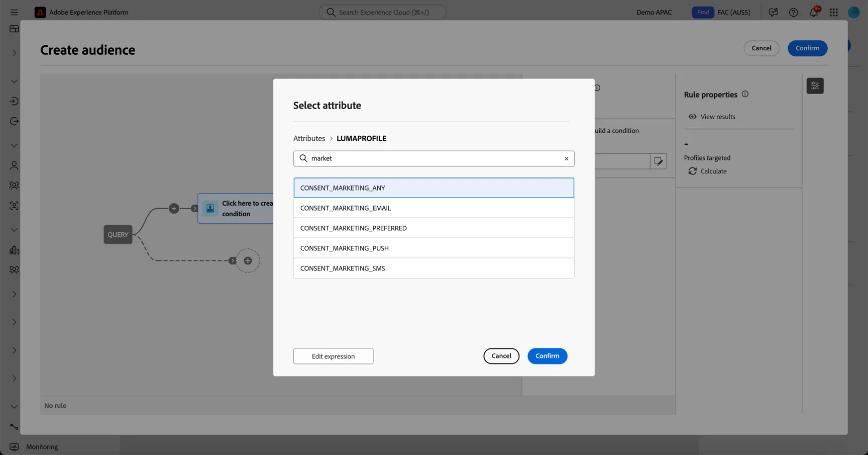Select CONSENT_MARKETING_SMS attribute
The width and height of the screenshot is (868, 455).
coord(433,268)
